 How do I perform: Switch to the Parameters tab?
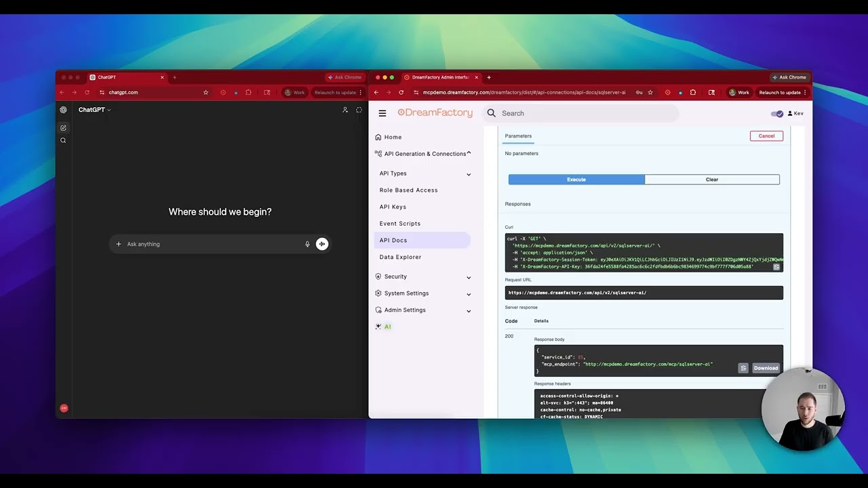(x=518, y=136)
